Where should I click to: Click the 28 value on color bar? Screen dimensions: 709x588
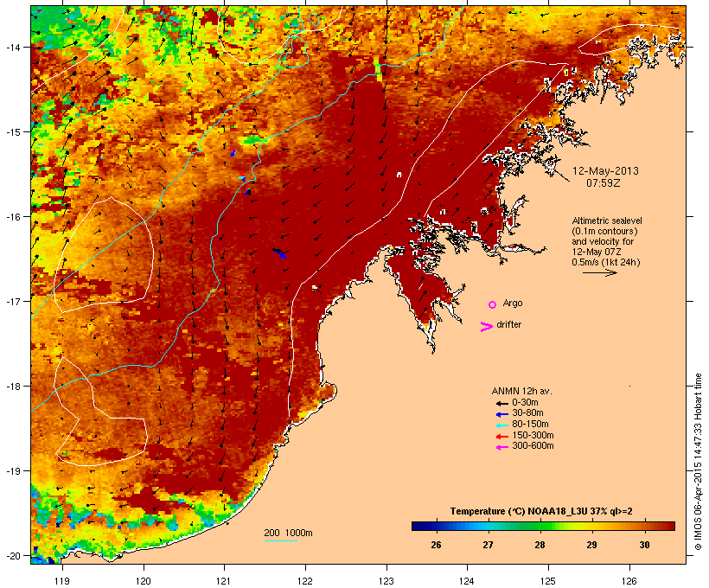pos(540,545)
